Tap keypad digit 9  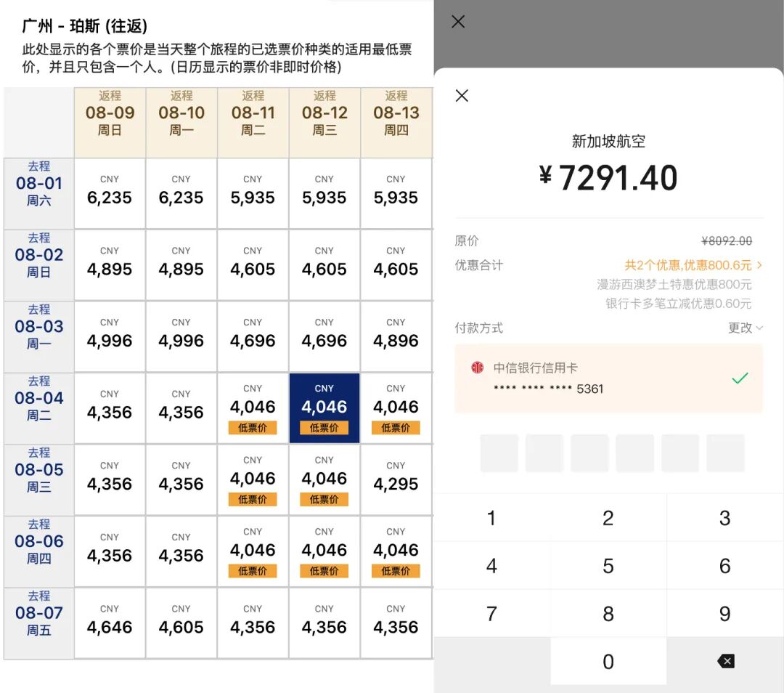(725, 613)
